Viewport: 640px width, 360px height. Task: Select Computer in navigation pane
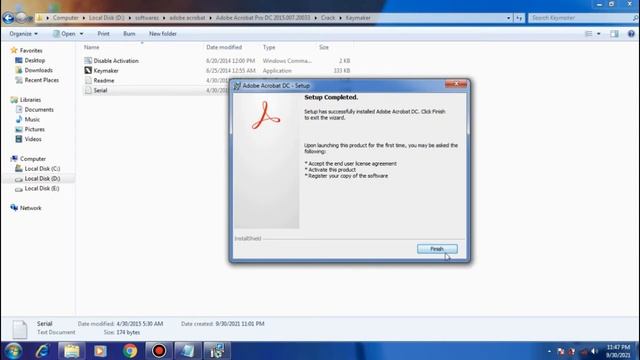point(33,159)
